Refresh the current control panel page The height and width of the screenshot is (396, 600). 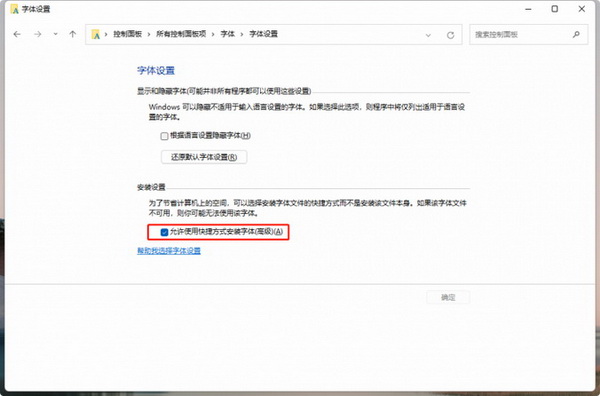[450, 35]
